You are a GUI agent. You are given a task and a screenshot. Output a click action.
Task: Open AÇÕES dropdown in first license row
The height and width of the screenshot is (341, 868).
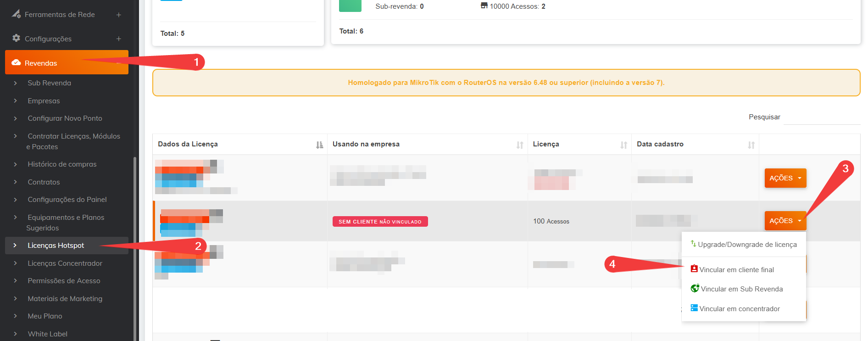[785, 178]
